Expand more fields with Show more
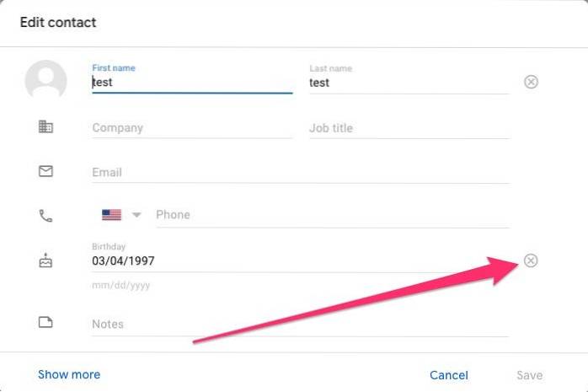The width and height of the screenshot is (588, 392). tap(69, 374)
